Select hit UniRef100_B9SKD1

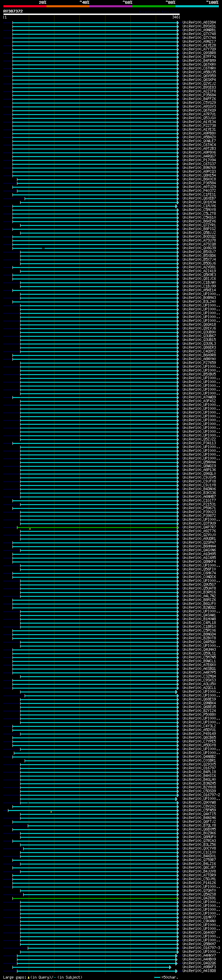199,26
